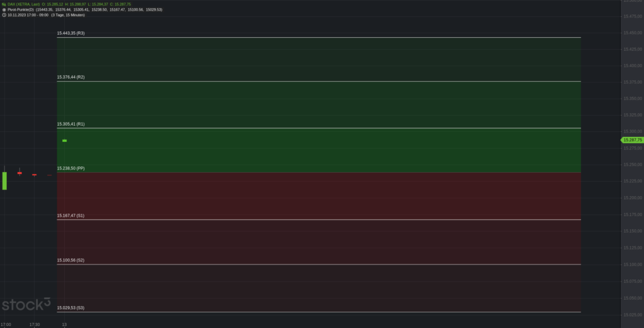This screenshot has width=644, height=328.
Task: Select the 15.029,53 (S3) support label
Action: click(70, 307)
